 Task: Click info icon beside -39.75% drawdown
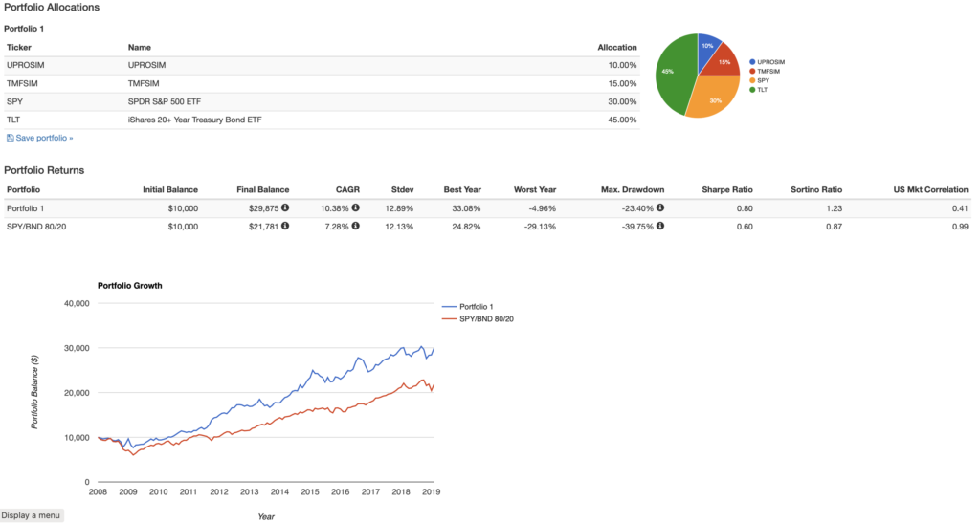pos(660,226)
